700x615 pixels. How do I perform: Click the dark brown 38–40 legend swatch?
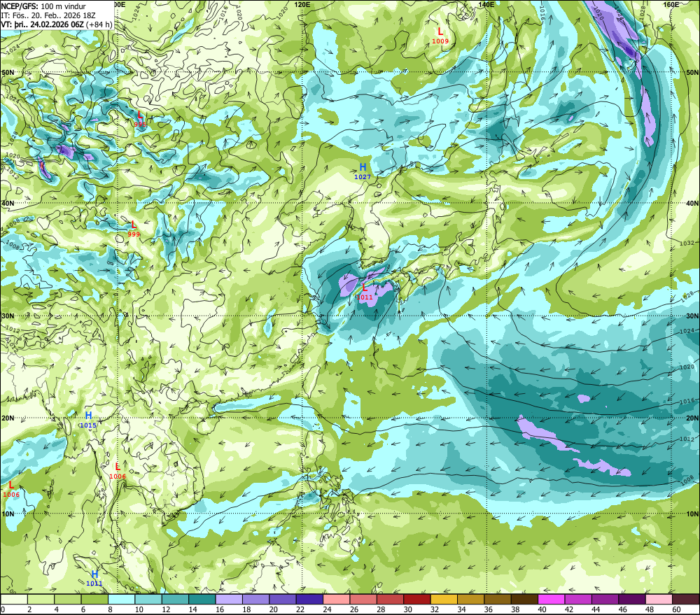coord(525,600)
